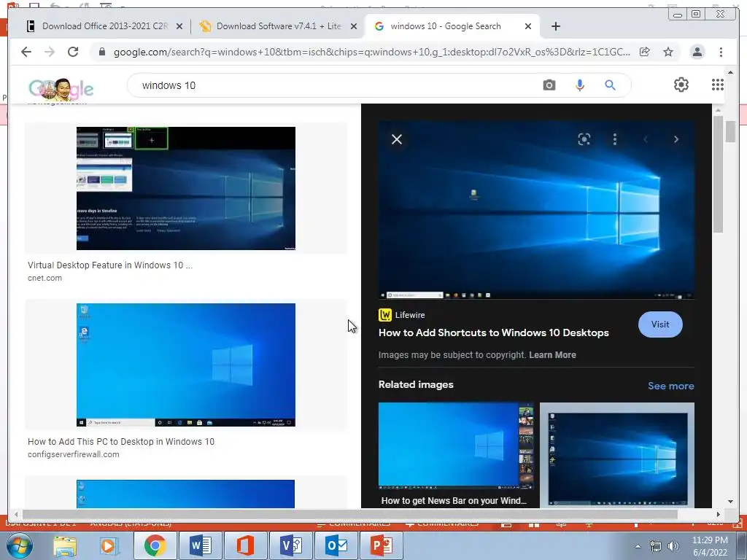Bookmark this page with the star icon
Image resolution: width=747 pixels, height=560 pixels.
coord(668,52)
